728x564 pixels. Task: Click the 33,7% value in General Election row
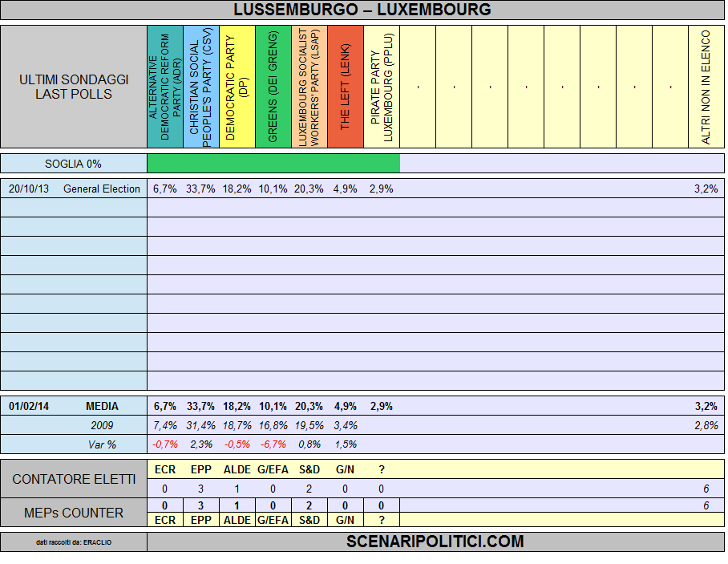pos(200,189)
